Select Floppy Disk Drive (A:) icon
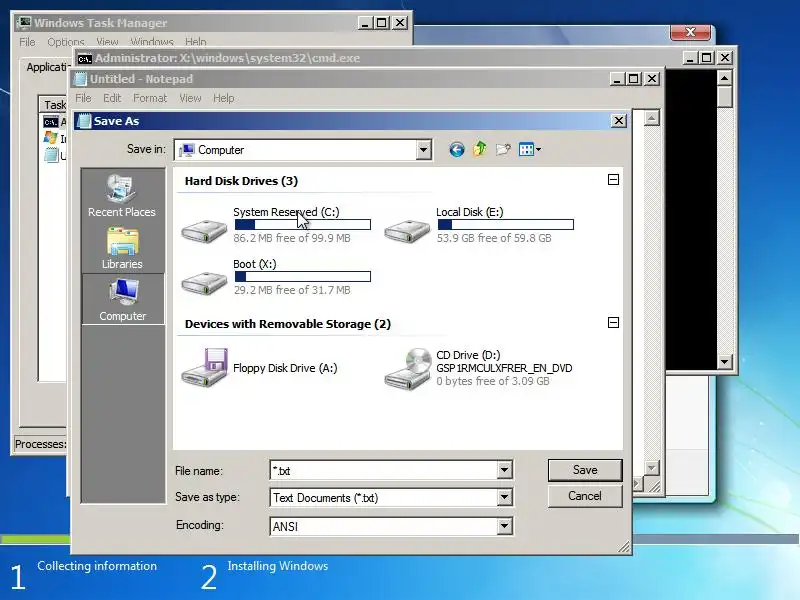800x600 pixels. [x=204, y=367]
